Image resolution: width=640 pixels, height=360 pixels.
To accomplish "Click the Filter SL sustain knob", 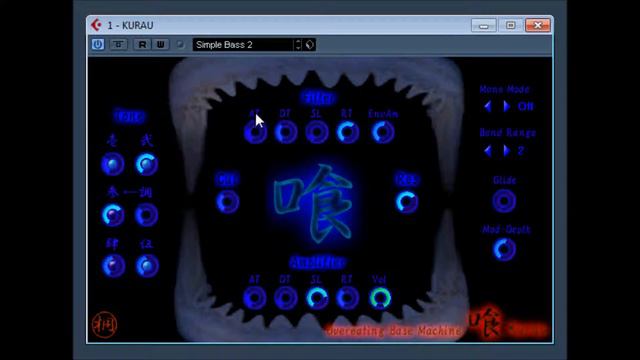I will pos(317,132).
